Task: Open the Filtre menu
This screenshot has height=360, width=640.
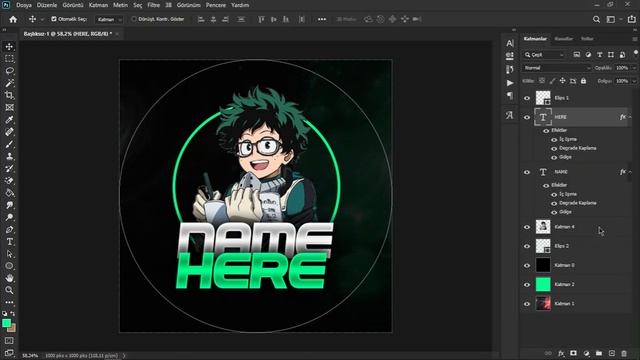Action: [153, 5]
